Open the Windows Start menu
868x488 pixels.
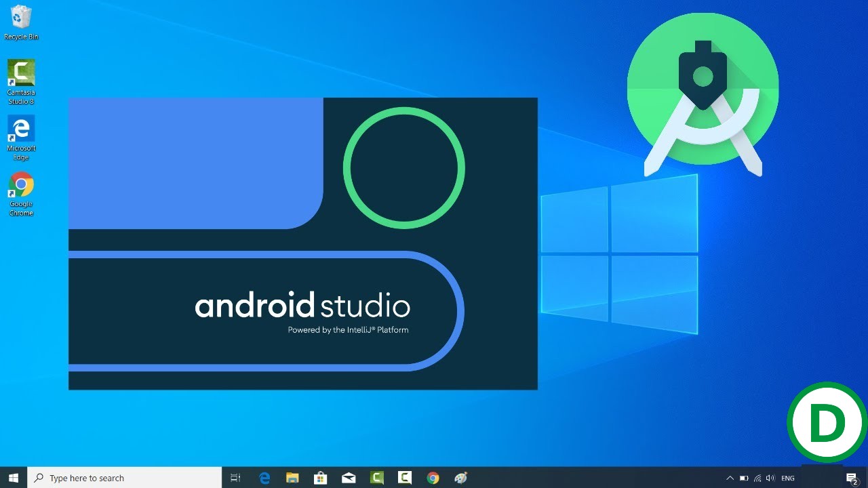pyautogui.click(x=13, y=477)
